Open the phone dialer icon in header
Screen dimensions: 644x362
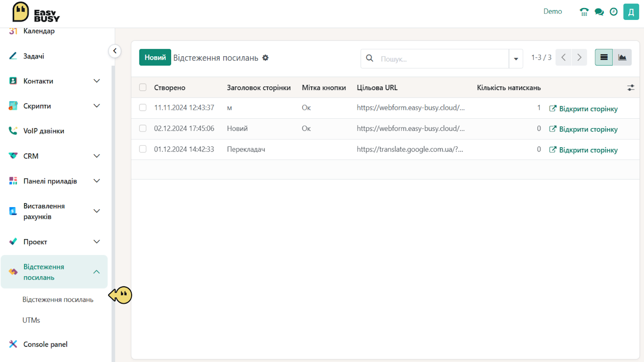584,12
